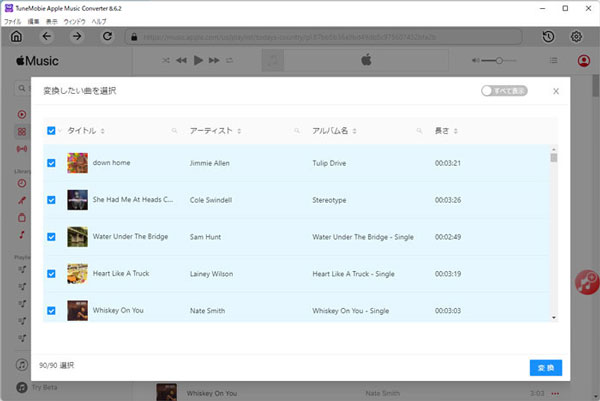Click the 00:03:03 duration cell

tap(448, 310)
